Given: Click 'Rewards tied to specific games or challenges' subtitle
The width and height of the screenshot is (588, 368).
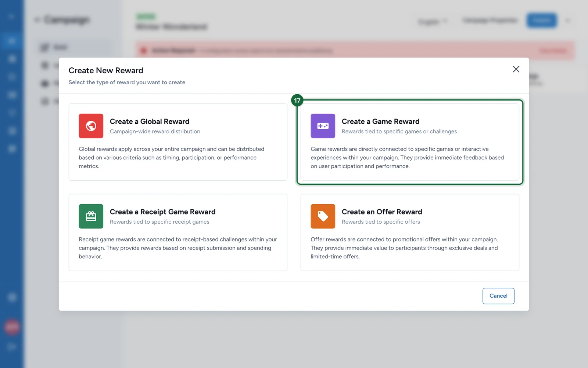Looking at the screenshot, I should 399,131.
